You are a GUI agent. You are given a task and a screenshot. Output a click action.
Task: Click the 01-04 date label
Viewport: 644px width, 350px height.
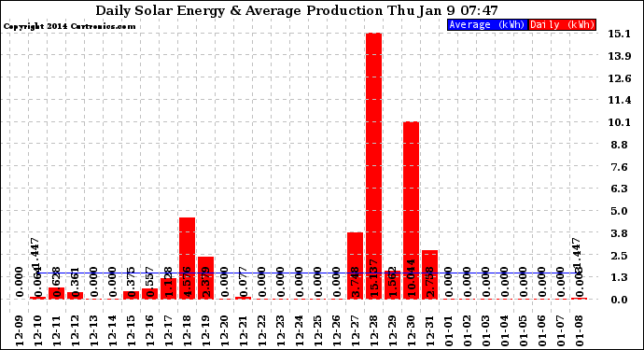505,331
